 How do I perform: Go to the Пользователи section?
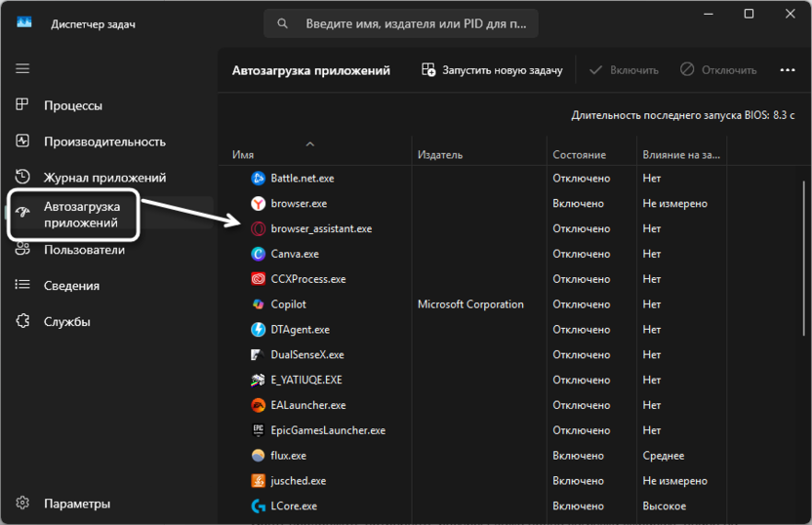coord(84,250)
